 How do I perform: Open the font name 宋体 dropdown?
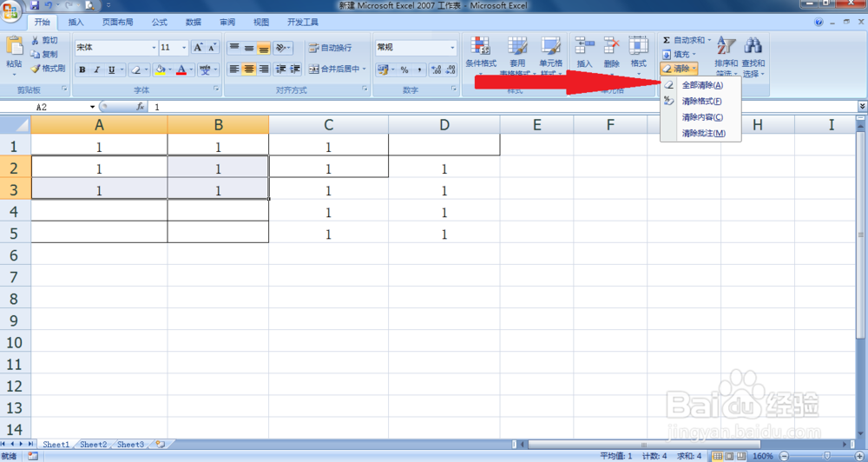(154, 48)
